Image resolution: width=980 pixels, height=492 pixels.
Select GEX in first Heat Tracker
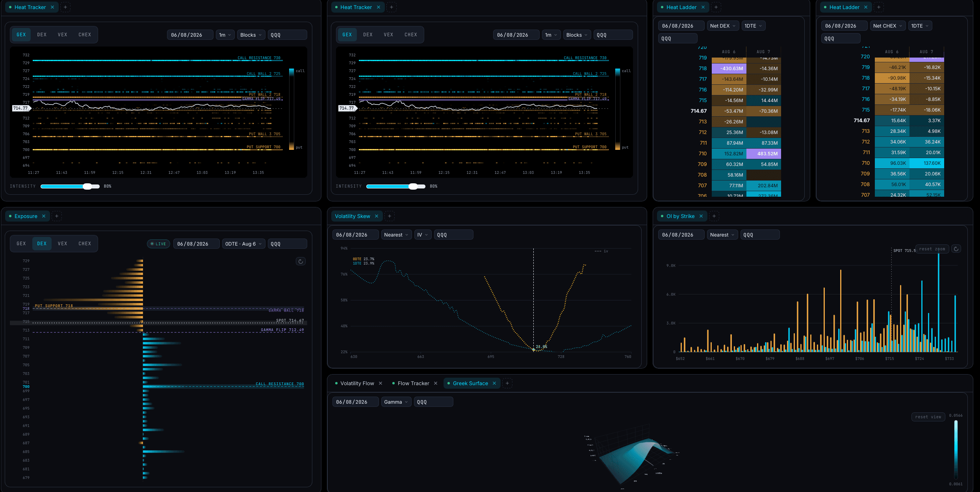pos(21,35)
